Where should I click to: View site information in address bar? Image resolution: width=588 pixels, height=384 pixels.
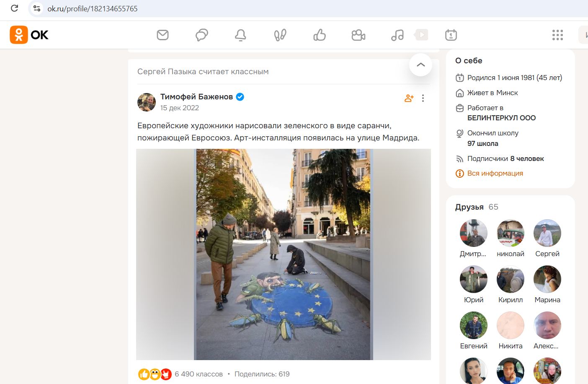pyautogui.click(x=37, y=8)
